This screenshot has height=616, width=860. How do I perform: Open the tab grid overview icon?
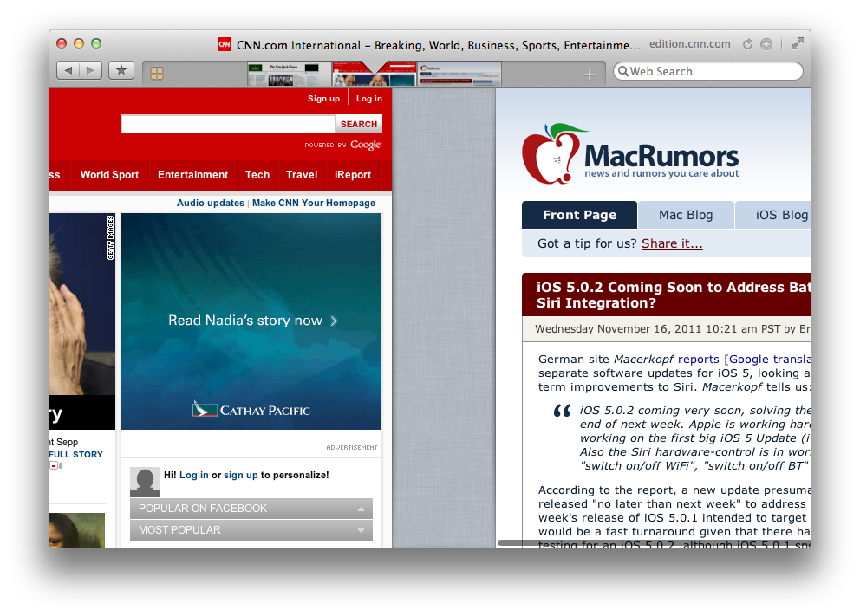(x=157, y=74)
